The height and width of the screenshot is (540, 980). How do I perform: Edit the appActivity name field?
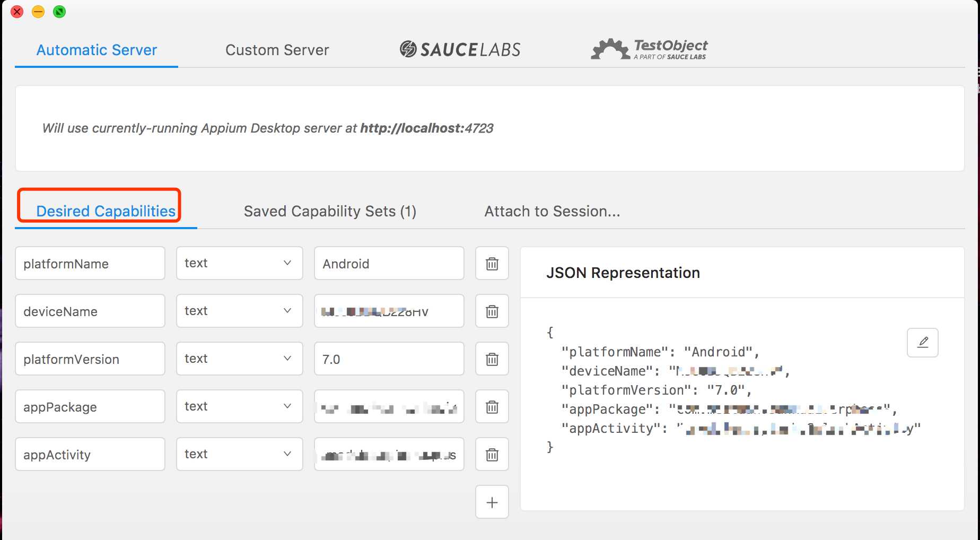(x=90, y=454)
